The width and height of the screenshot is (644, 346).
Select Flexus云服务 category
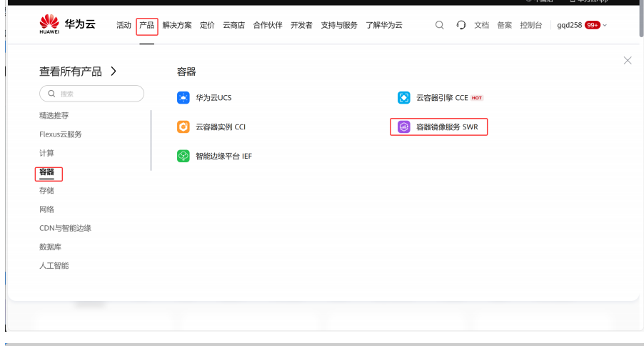pyautogui.click(x=61, y=134)
